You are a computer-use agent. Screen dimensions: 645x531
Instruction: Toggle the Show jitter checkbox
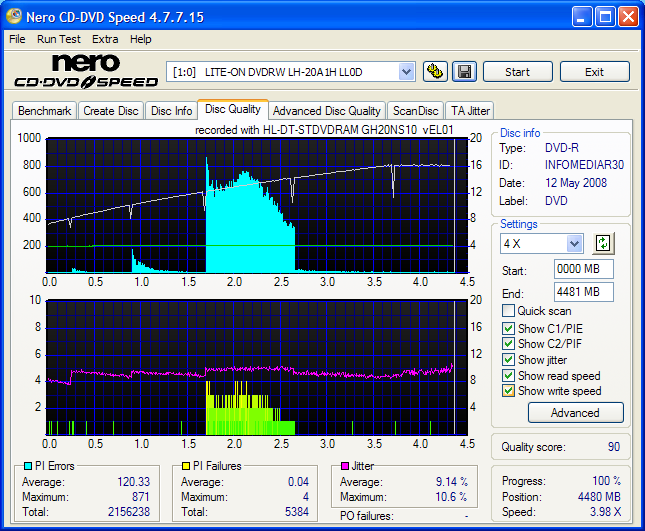coord(509,360)
